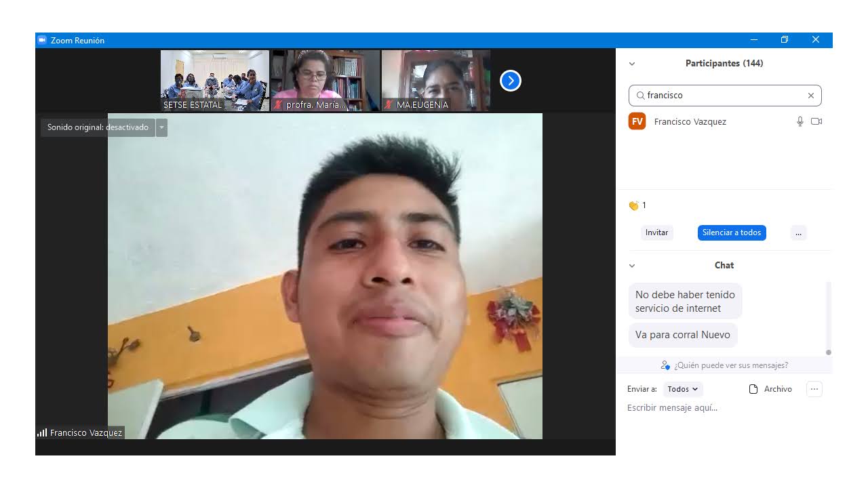Collapse the Participantes panel chevron
The width and height of the screenshot is (868, 488).
coord(632,64)
